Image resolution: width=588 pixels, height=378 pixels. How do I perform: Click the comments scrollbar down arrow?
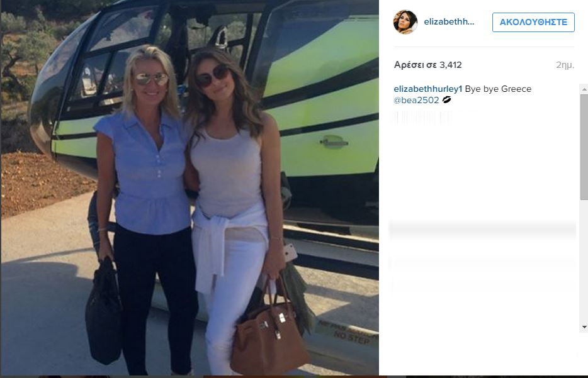tap(584, 327)
